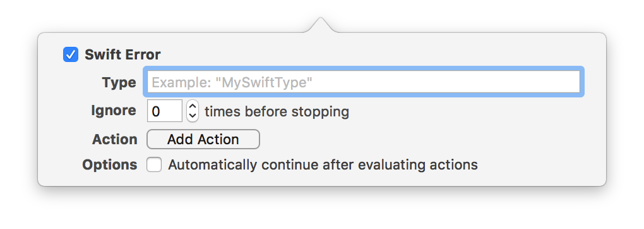Click 'Automatically continue after evaluating actions' label
Screen dimensions: 644x229
pyautogui.click(x=323, y=164)
